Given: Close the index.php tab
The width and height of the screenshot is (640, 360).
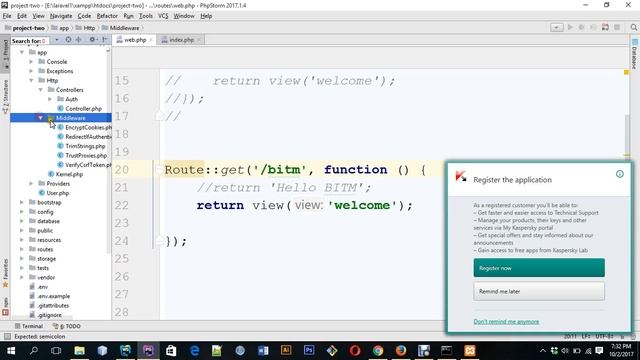Looking at the screenshot, I should [199, 40].
